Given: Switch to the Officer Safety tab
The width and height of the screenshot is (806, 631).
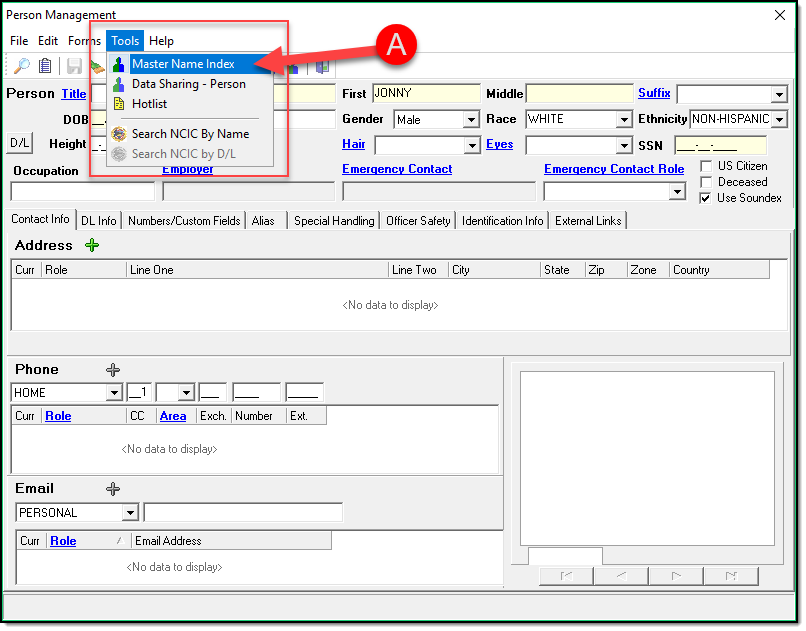Looking at the screenshot, I should [x=418, y=221].
